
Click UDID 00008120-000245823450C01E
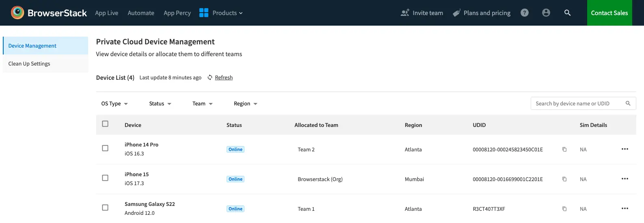[508, 149]
